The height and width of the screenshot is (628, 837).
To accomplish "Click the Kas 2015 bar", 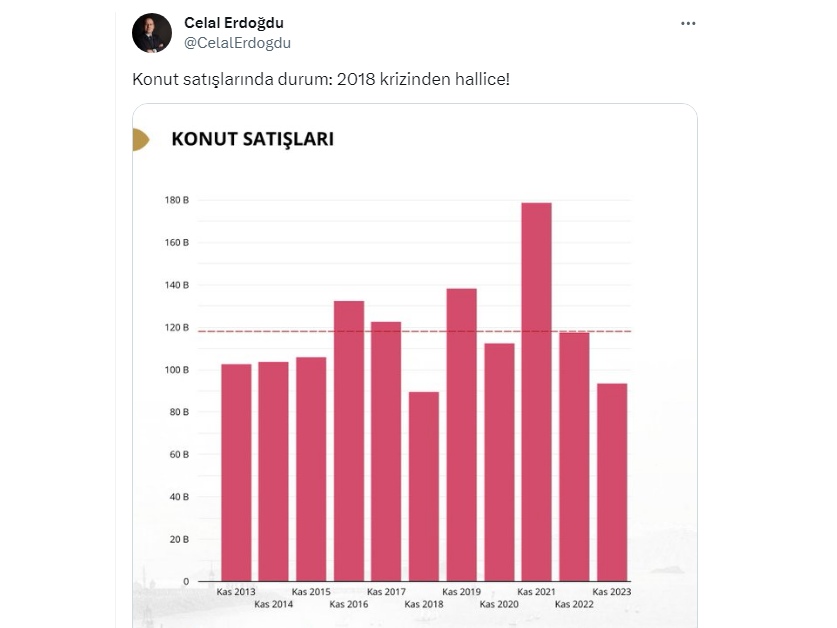I will [x=311, y=469].
